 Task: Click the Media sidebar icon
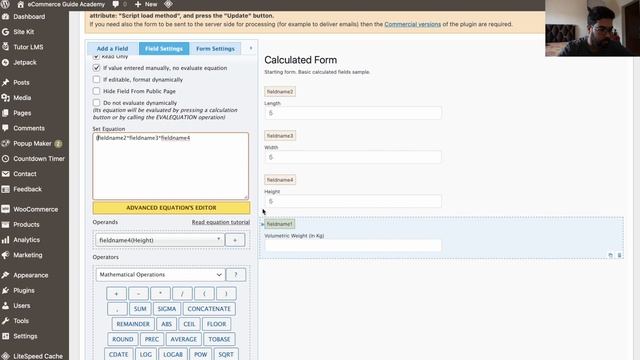[5, 98]
